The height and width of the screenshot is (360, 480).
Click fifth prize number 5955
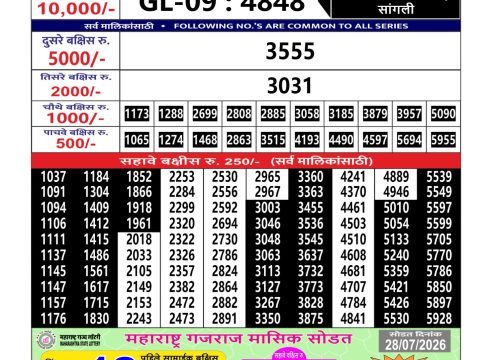pyautogui.click(x=443, y=140)
